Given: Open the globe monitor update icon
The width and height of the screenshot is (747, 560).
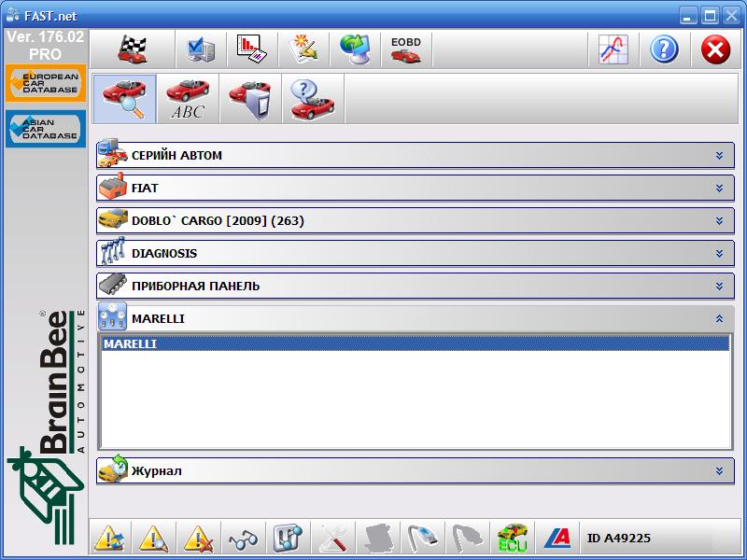Looking at the screenshot, I should click(x=356, y=49).
